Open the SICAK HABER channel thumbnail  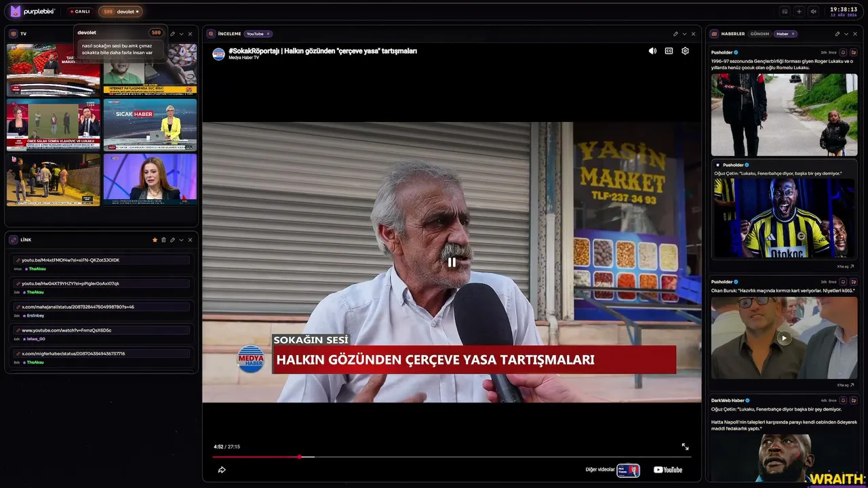[x=150, y=125]
